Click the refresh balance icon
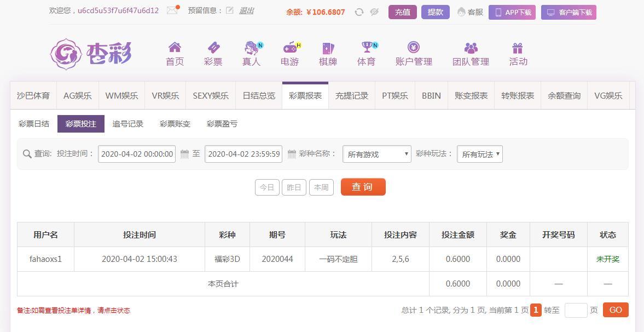 click(359, 12)
